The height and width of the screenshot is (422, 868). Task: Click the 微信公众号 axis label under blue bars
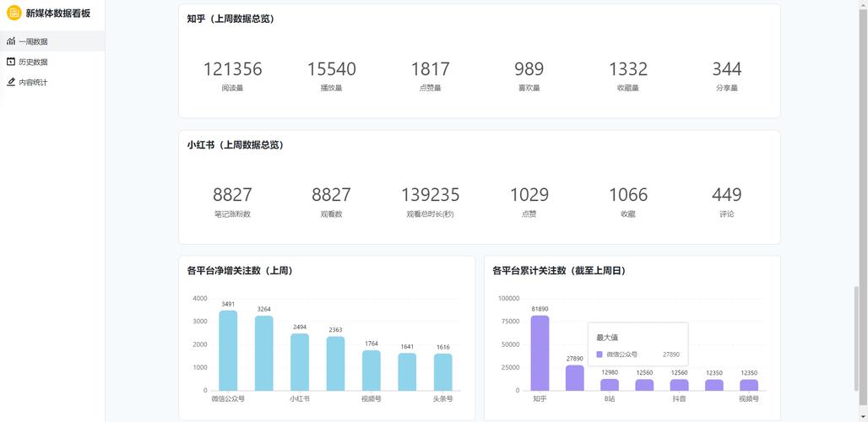pos(228,398)
